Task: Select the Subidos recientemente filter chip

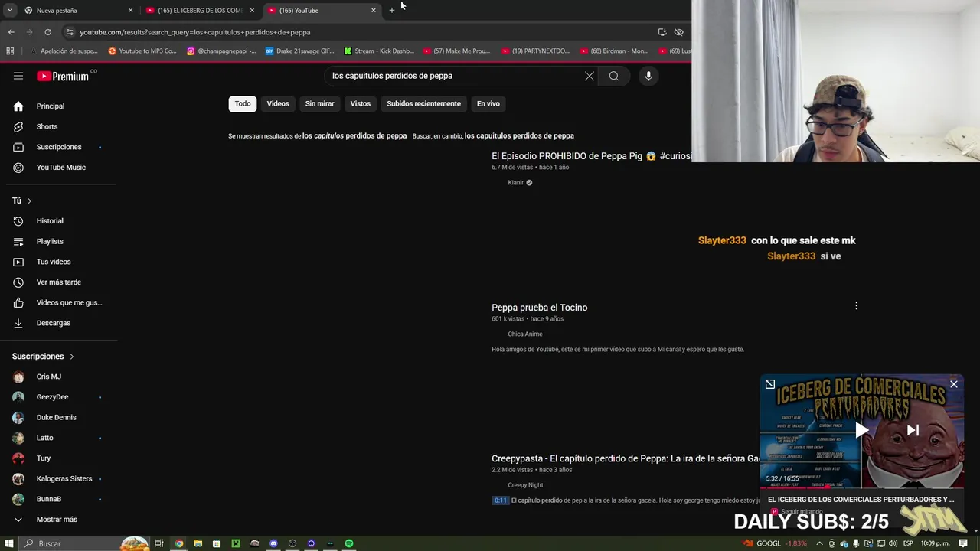Action: 423,104
